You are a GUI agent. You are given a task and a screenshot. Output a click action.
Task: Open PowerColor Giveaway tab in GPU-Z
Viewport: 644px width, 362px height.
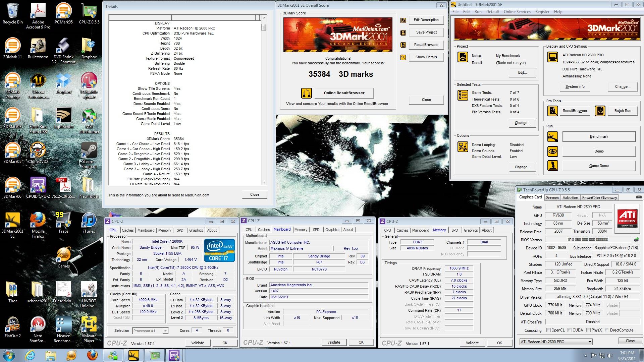[x=599, y=198]
